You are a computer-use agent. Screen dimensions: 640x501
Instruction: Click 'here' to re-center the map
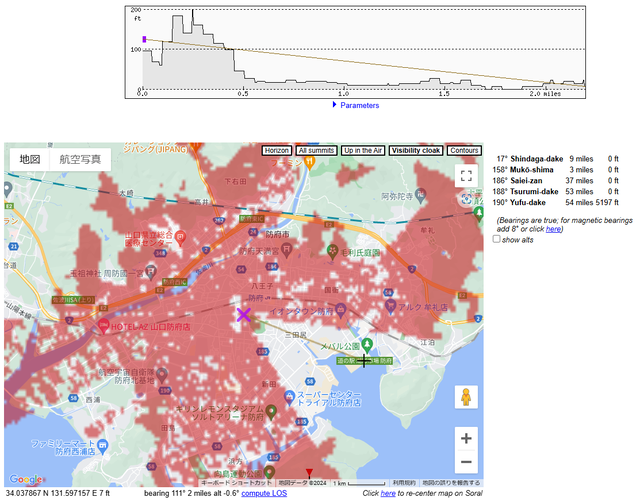(x=388, y=493)
